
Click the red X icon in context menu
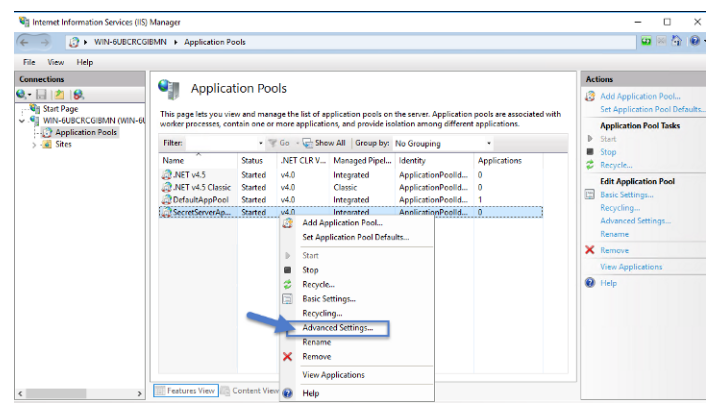pos(287,356)
